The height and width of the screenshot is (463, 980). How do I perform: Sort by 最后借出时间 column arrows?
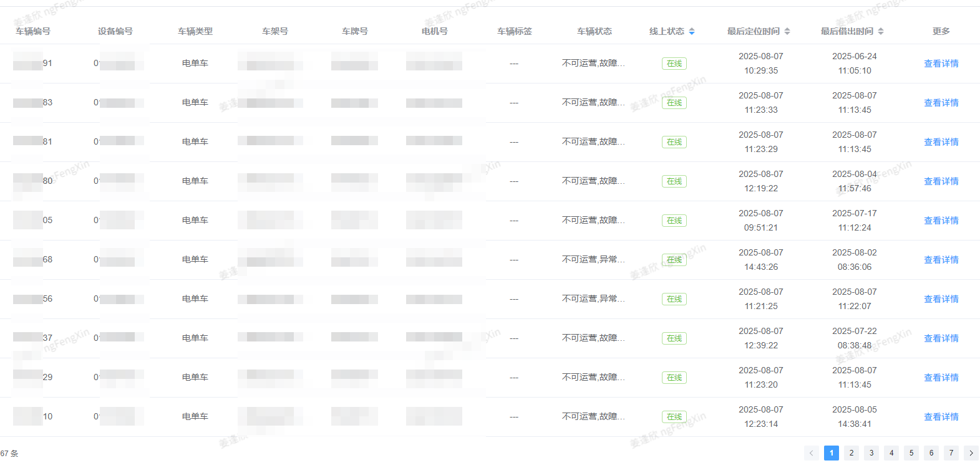(881, 31)
